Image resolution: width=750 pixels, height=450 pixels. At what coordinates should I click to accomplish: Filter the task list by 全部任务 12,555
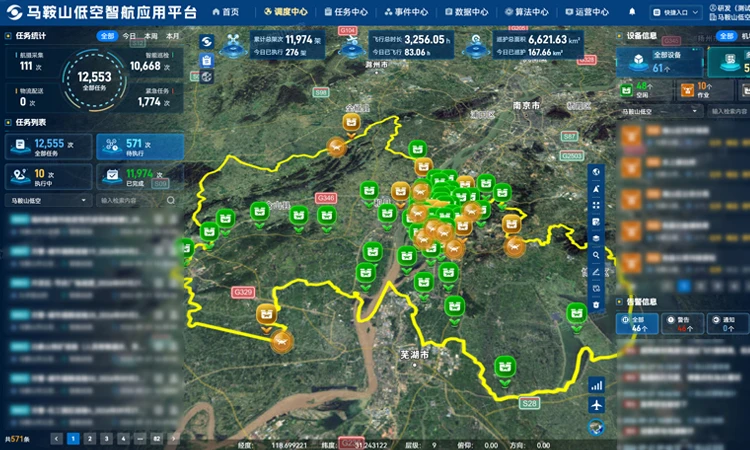48,147
